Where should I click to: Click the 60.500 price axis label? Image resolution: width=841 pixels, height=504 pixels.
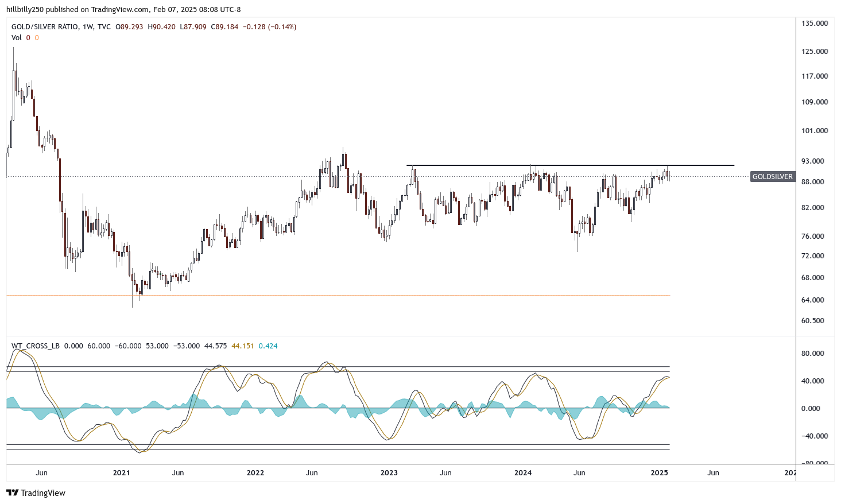click(812, 321)
